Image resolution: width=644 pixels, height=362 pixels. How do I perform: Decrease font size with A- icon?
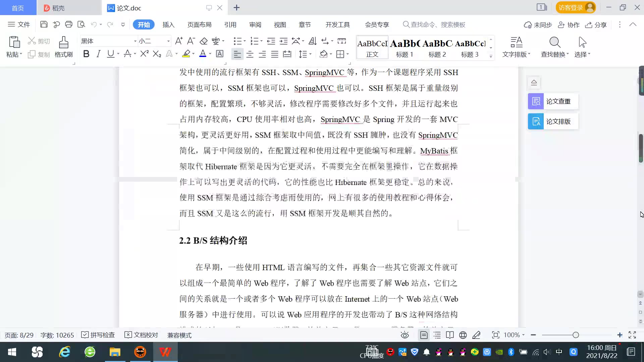[x=191, y=41]
